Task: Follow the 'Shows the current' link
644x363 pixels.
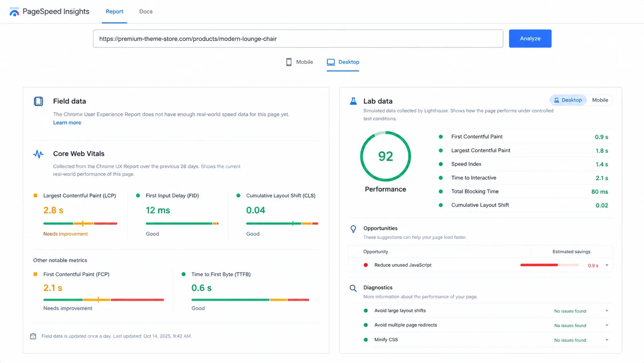Action: [221, 166]
